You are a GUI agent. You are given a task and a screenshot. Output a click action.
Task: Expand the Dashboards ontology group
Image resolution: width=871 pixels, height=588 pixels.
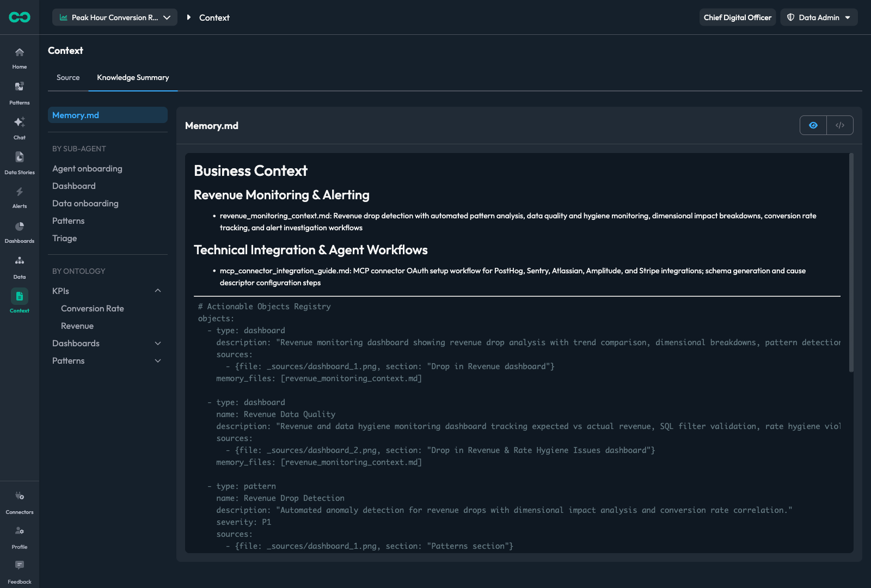click(x=158, y=344)
